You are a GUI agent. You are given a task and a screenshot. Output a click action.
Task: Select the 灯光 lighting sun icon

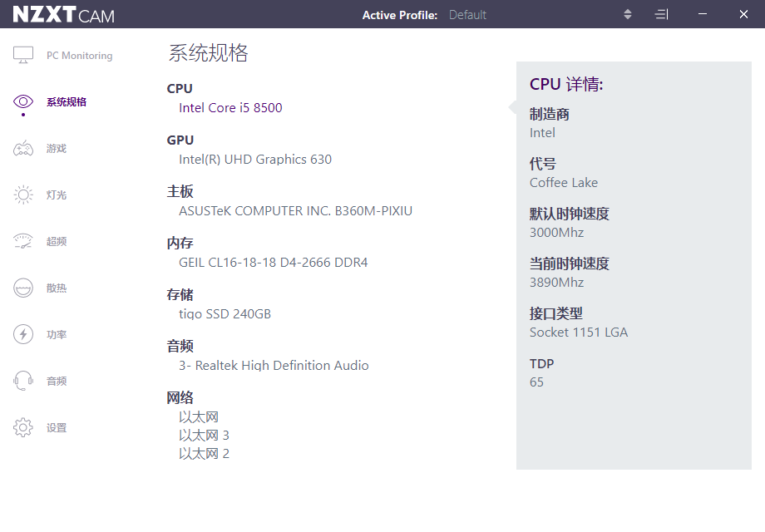click(x=23, y=195)
